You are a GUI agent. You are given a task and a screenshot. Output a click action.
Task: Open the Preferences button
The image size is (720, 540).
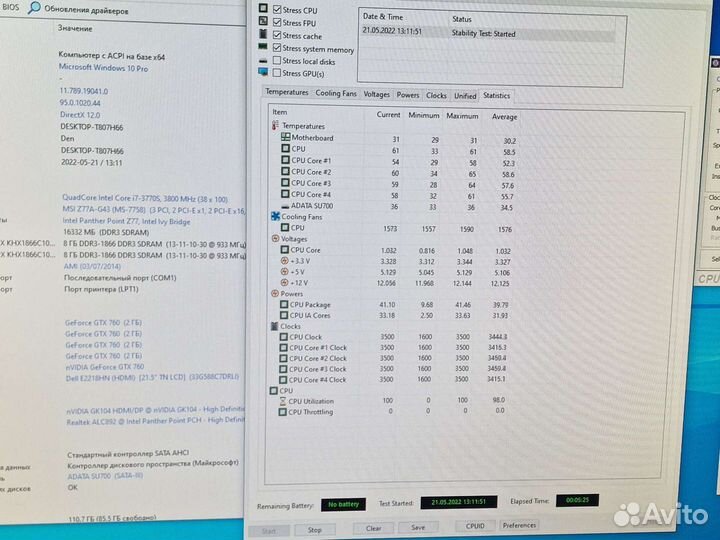click(519, 525)
